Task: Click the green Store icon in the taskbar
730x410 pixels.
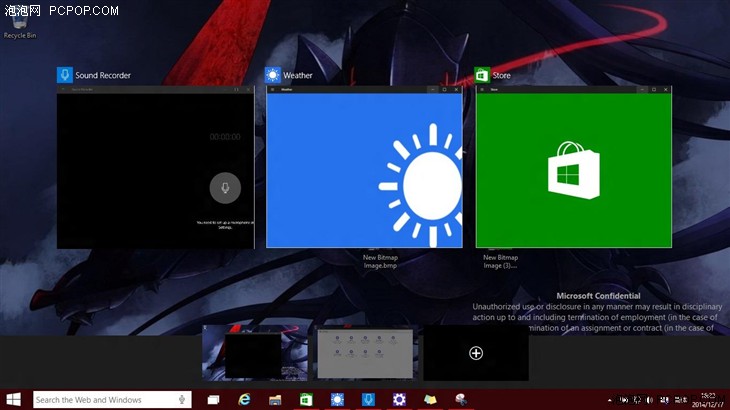Action: pyautogui.click(x=306, y=400)
